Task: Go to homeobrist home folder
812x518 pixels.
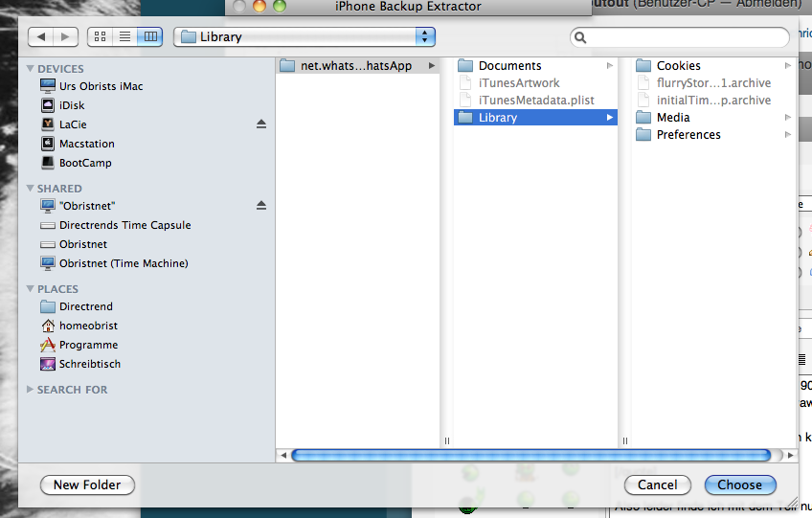Action: pyautogui.click(x=88, y=326)
